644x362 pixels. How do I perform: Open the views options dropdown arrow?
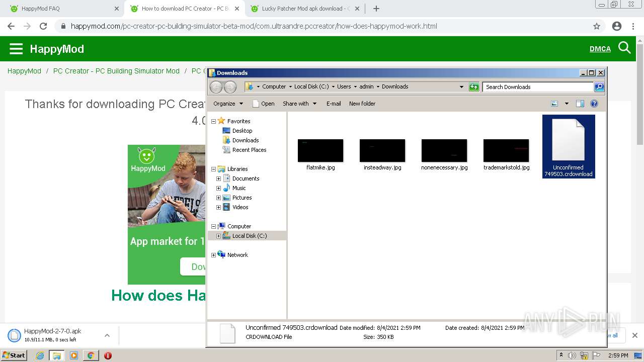(x=566, y=104)
